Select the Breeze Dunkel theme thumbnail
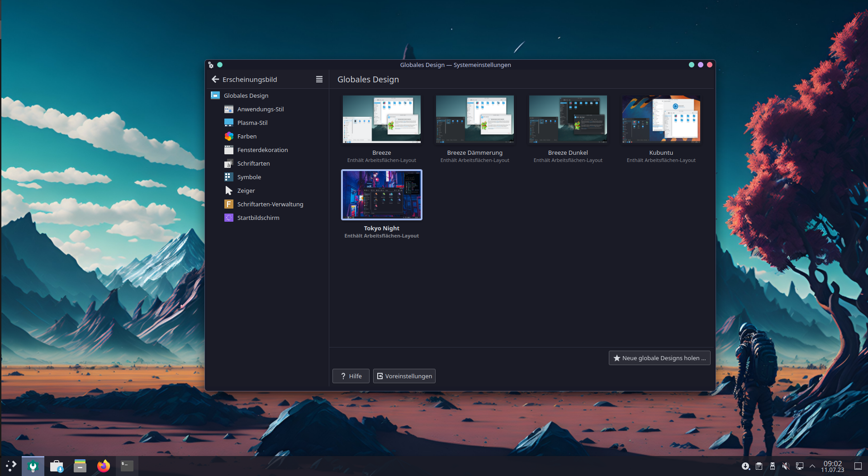Viewport: 868px width, 476px height. pos(568,119)
